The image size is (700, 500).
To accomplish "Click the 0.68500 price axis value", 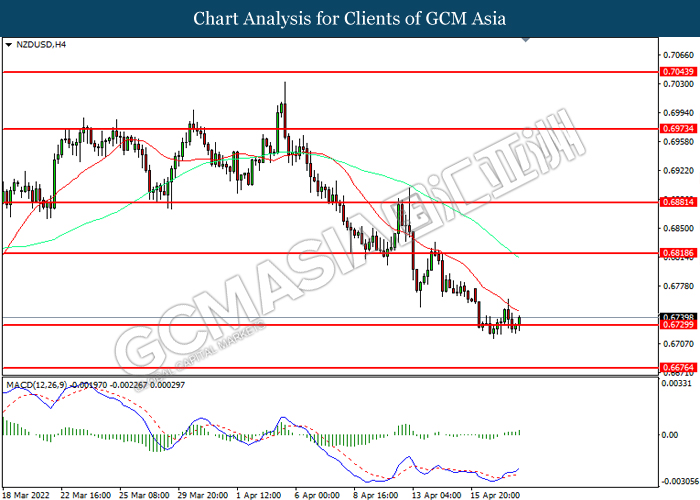I will 679,229.
